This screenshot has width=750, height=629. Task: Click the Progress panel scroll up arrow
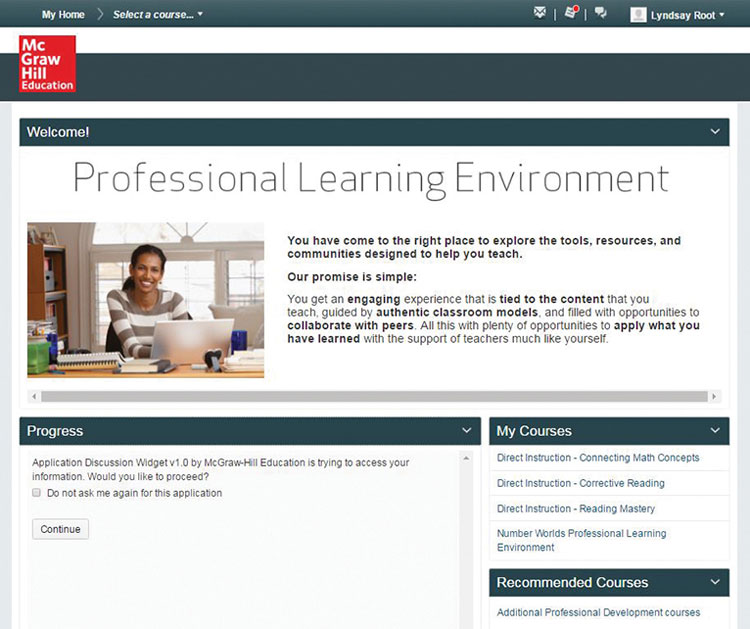click(466, 458)
